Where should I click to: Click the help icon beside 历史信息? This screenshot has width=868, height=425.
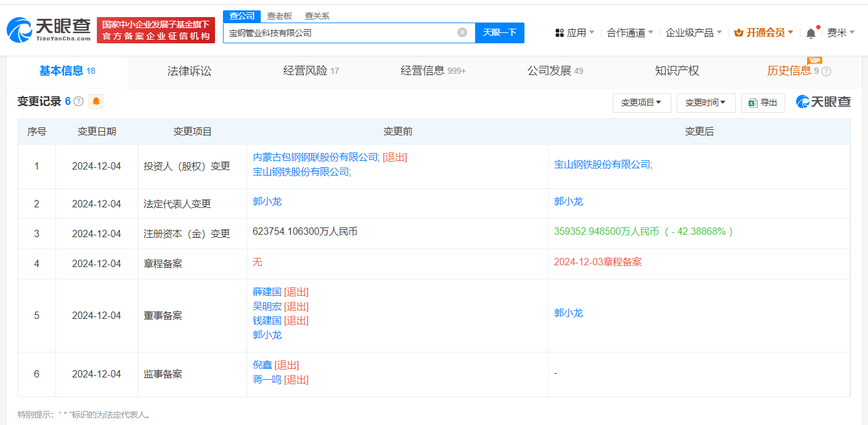826,71
